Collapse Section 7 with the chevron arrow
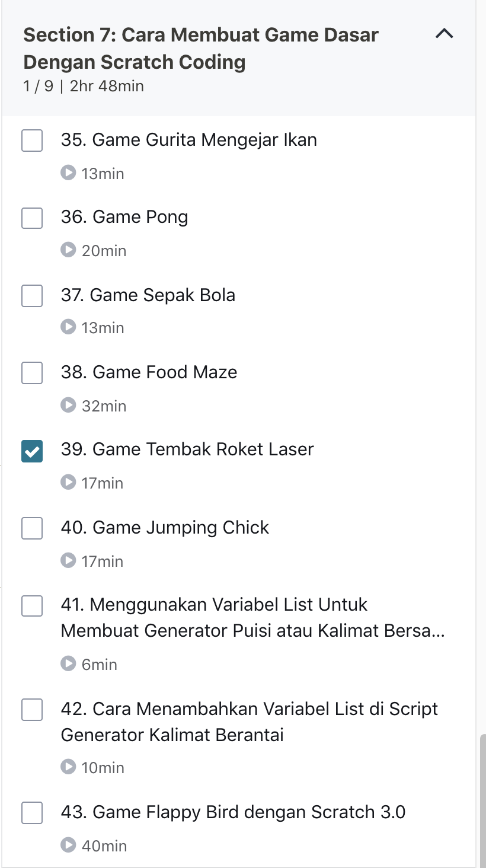 (444, 34)
